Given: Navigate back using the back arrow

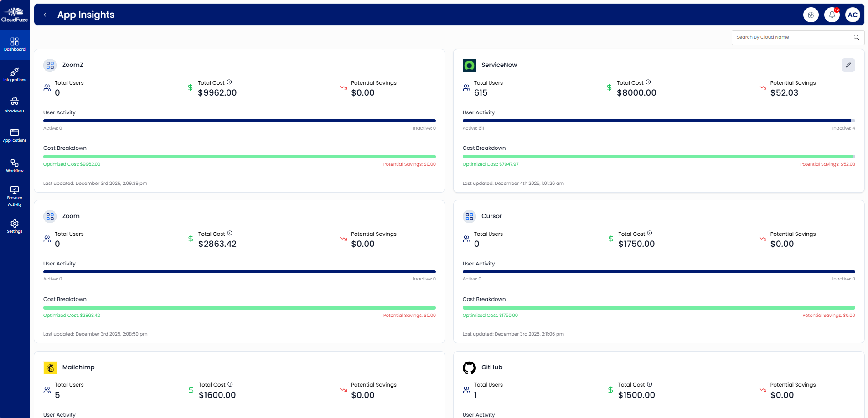Looking at the screenshot, I should [x=44, y=15].
